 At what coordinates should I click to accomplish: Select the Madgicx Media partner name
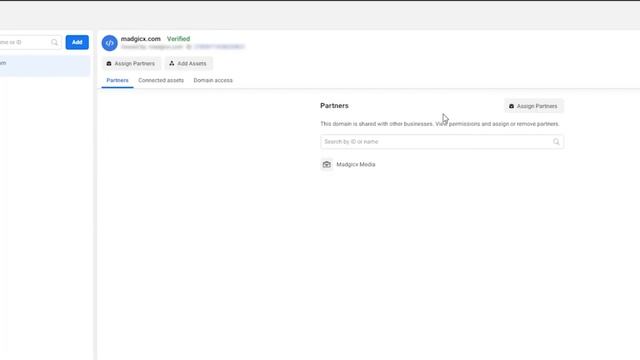tap(356, 164)
